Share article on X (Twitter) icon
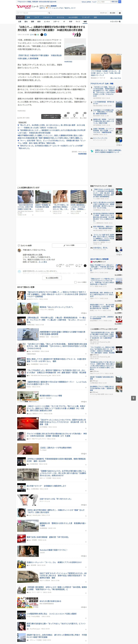The width and height of the screenshot is (138, 644). [42, 35]
